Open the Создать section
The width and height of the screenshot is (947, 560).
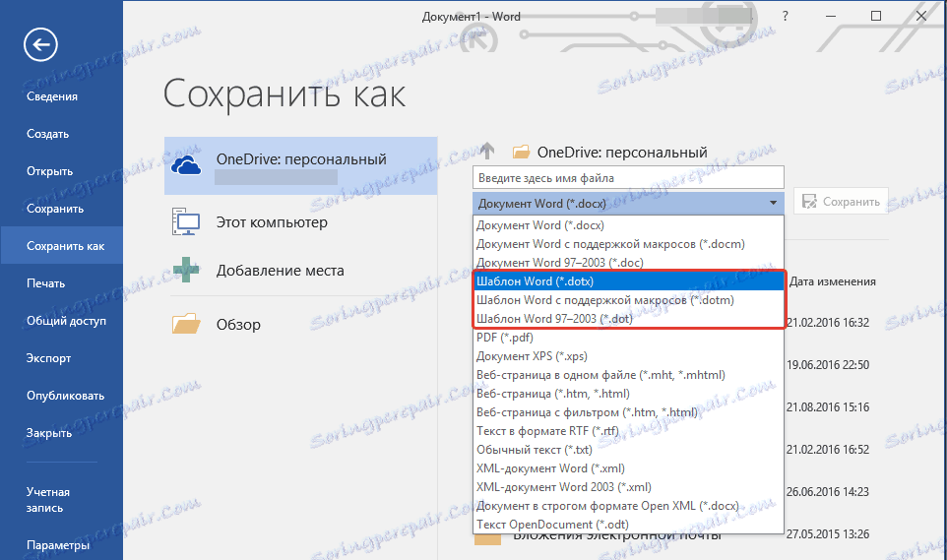click(47, 134)
